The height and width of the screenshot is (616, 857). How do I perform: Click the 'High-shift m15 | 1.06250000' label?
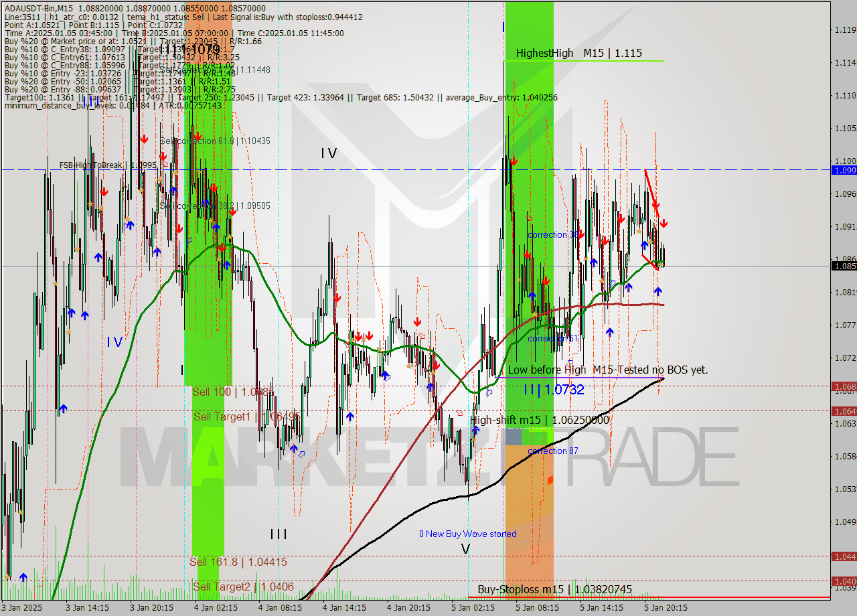click(540, 420)
